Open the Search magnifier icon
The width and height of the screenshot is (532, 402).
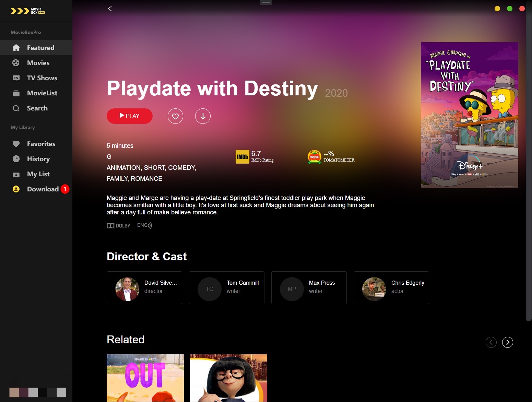pyautogui.click(x=16, y=108)
